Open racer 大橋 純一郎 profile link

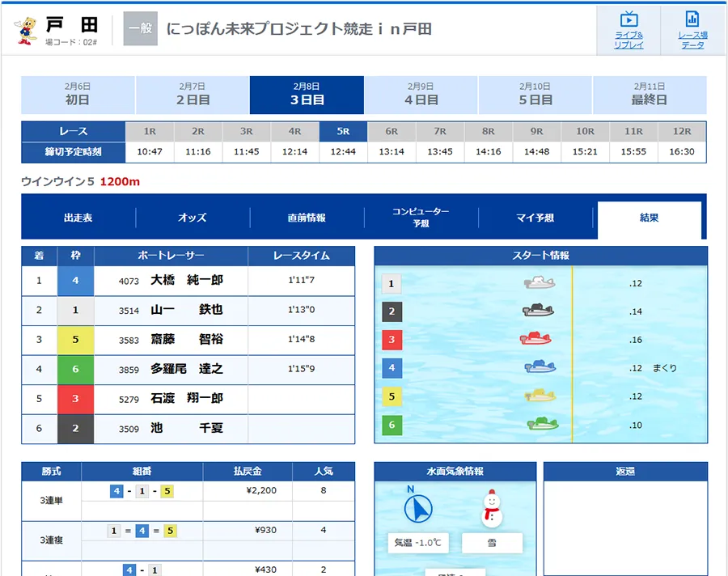pos(187,282)
